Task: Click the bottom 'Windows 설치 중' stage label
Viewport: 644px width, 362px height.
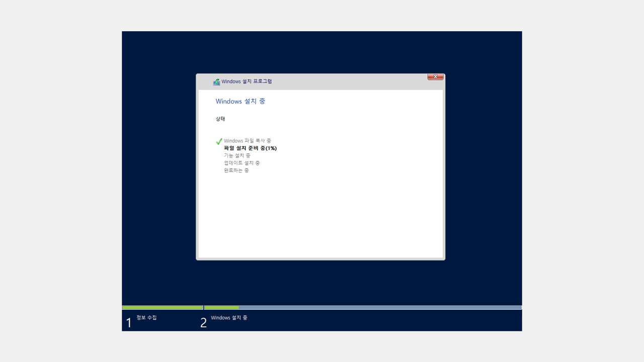Action: [229, 318]
